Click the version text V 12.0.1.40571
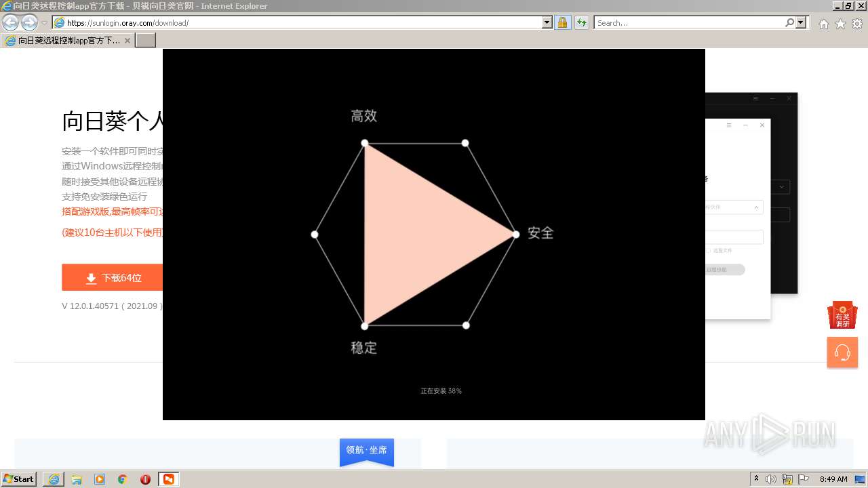The width and height of the screenshot is (868, 488). [112, 306]
